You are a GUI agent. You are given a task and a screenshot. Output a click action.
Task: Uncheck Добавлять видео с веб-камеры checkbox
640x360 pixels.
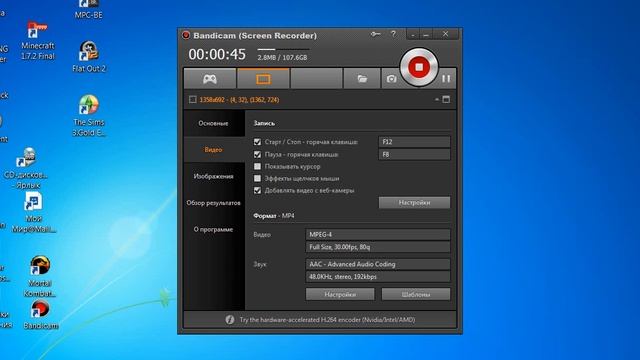click(x=257, y=190)
